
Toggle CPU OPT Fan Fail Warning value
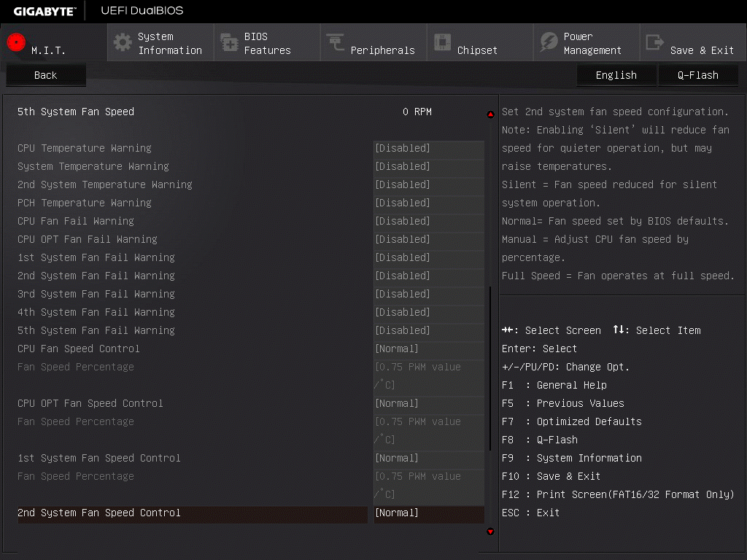point(429,239)
